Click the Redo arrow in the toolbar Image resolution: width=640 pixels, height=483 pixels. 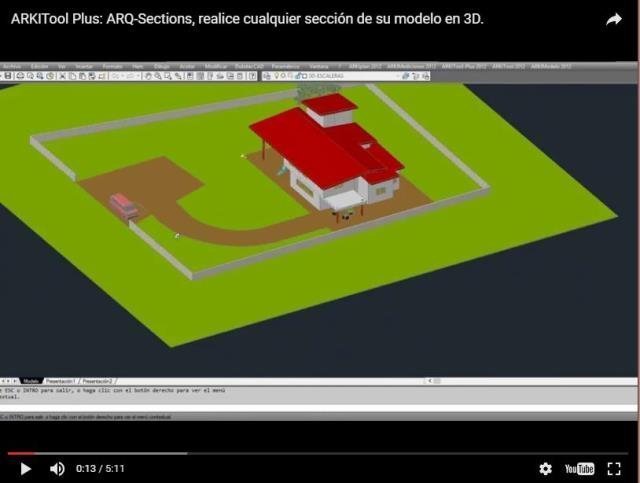[131, 76]
